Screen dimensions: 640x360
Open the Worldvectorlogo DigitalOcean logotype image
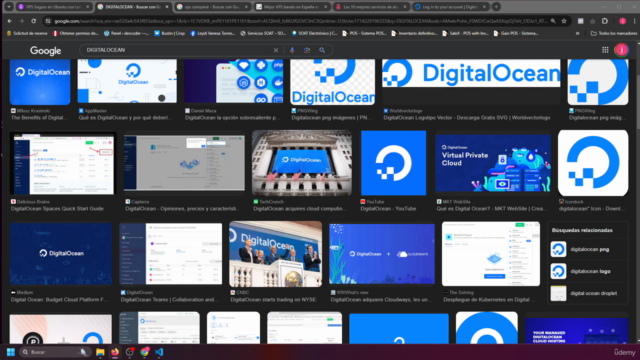pos(471,73)
